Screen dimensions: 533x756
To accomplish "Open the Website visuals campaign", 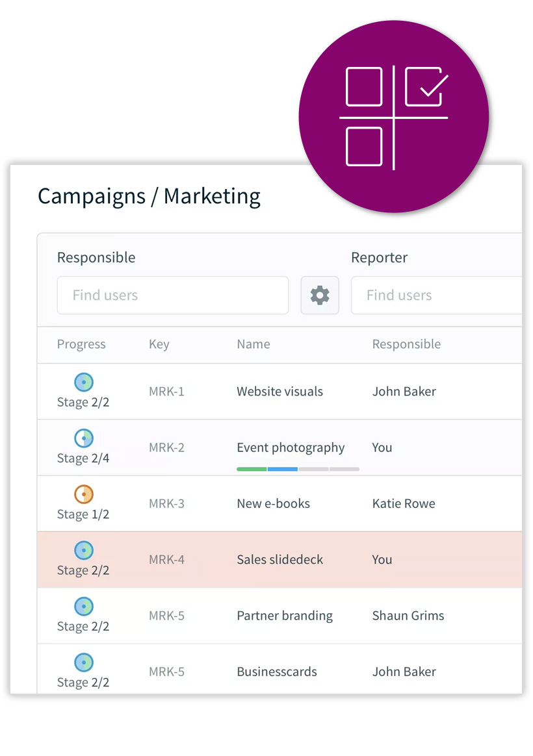I will (x=279, y=392).
